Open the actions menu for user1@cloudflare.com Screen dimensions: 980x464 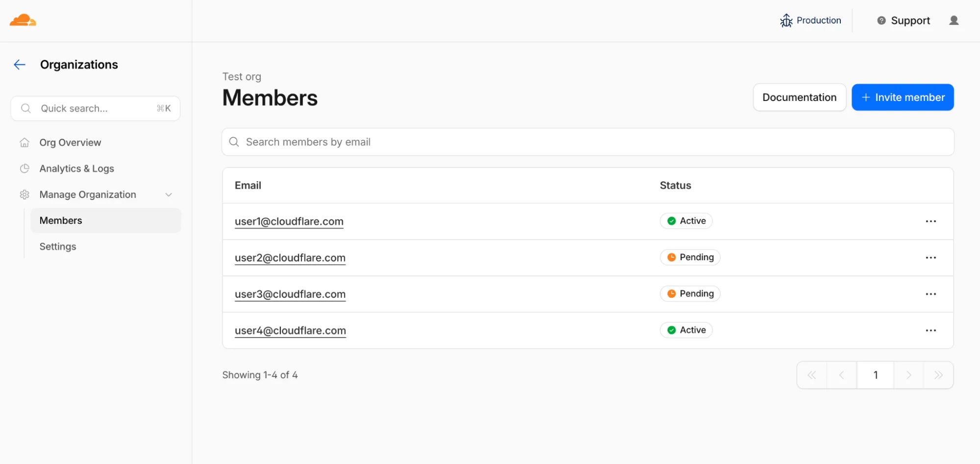(x=930, y=221)
